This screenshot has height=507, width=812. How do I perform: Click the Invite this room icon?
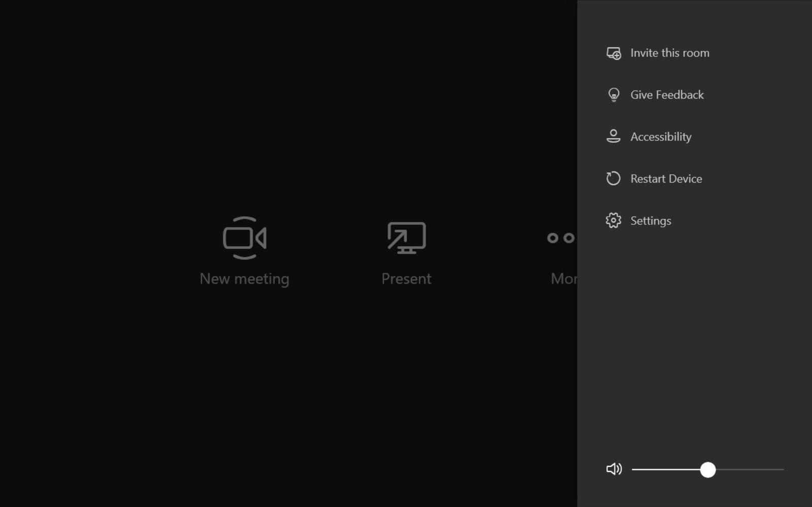(614, 53)
